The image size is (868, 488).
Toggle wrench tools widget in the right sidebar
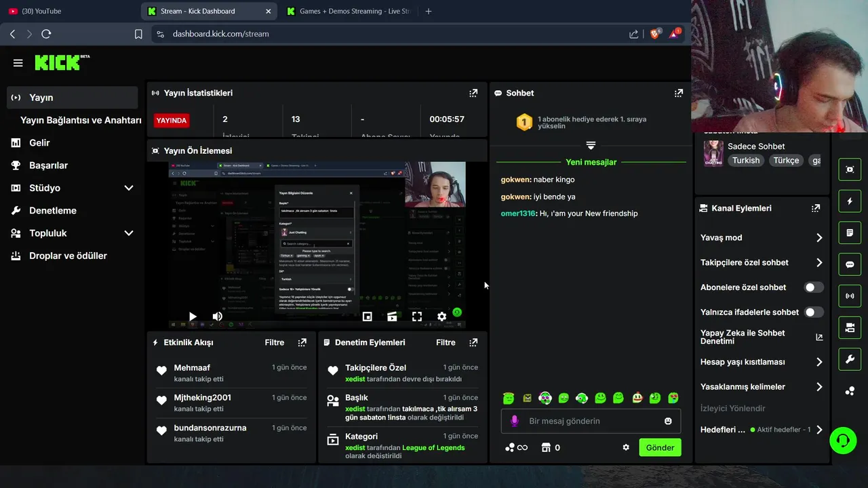(x=850, y=359)
